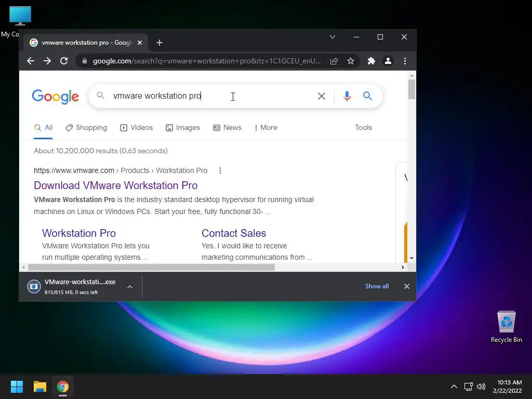
Task: Show hidden system tray icons
Action: coord(454,387)
